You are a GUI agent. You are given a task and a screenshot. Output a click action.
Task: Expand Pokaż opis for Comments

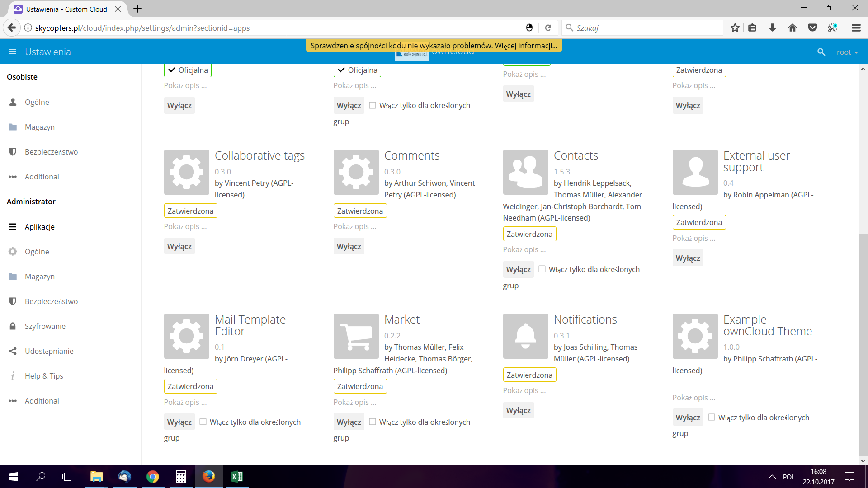click(x=355, y=226)
